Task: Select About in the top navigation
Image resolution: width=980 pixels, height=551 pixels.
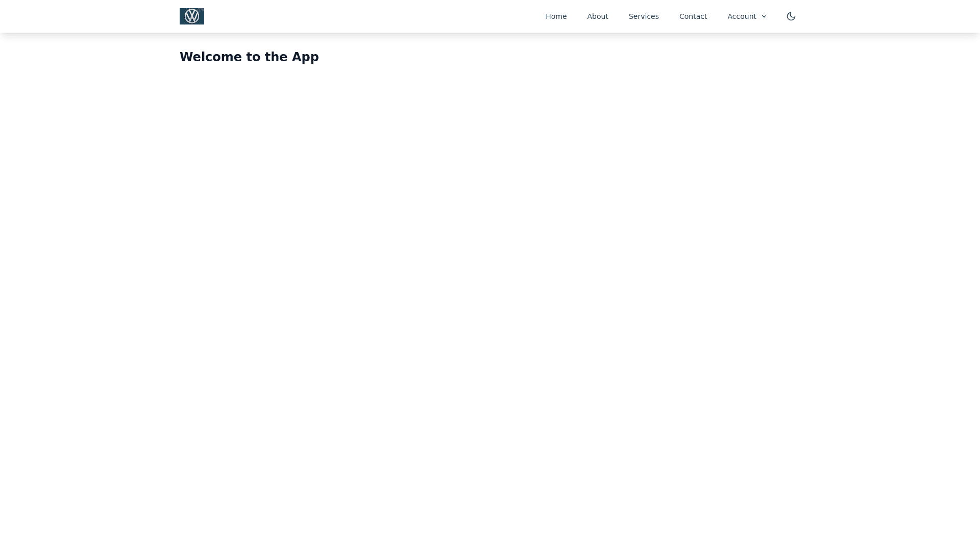Action: click(x=597, y=16)
